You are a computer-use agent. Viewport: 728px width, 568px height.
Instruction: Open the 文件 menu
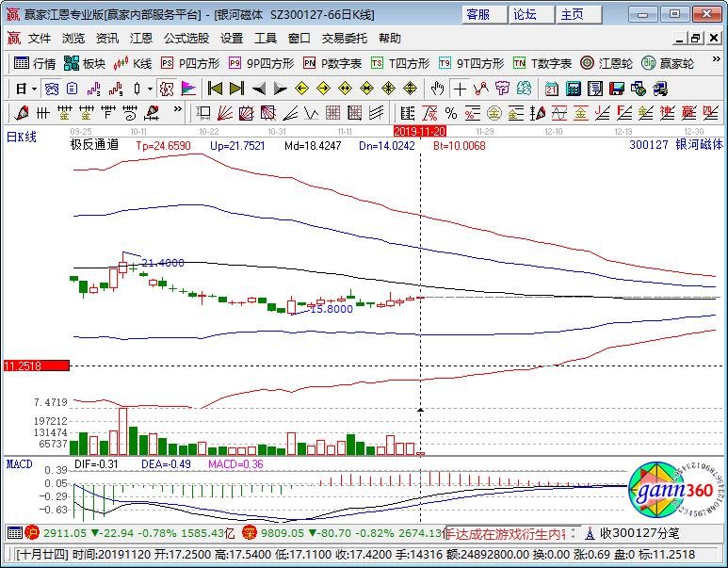pyautogui.click(x=40, y=38)
